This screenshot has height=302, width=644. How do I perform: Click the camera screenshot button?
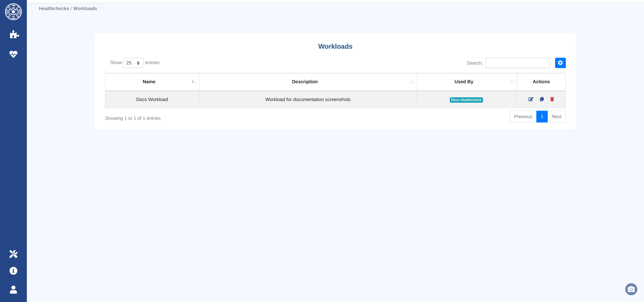tap(631, 289)
